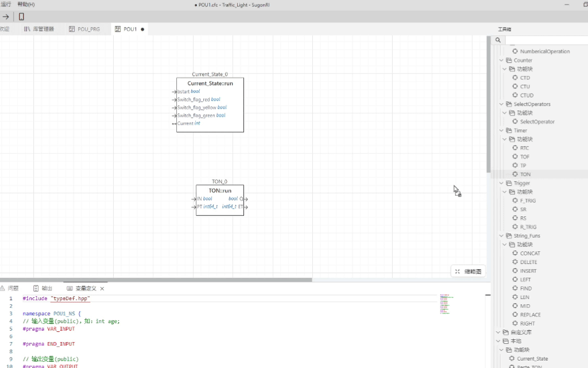Collapse the Counter folder in toolbox
588x368 pixels.
click(496, 60)
